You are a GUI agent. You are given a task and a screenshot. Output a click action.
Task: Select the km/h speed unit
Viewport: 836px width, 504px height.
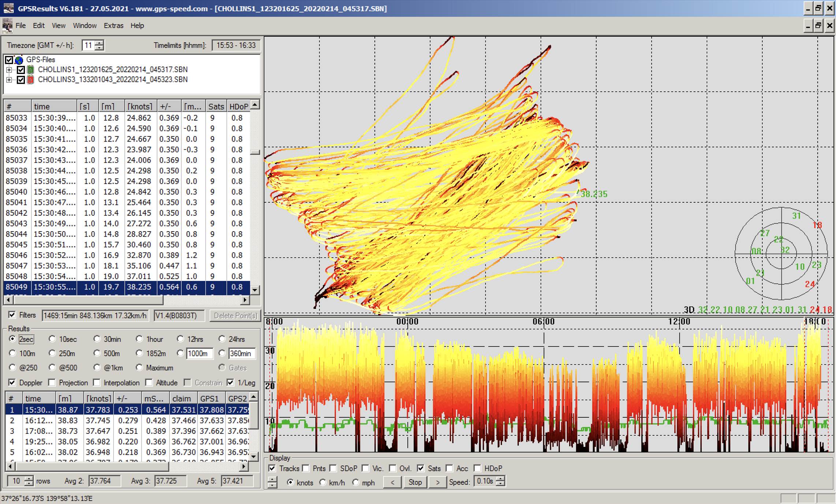tap(323, 482)
